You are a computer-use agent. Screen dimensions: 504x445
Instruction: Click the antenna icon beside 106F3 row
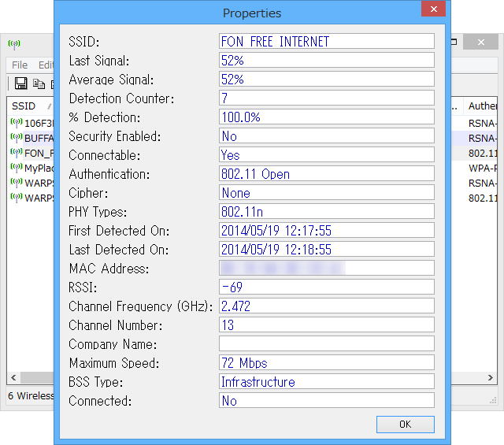16,123
